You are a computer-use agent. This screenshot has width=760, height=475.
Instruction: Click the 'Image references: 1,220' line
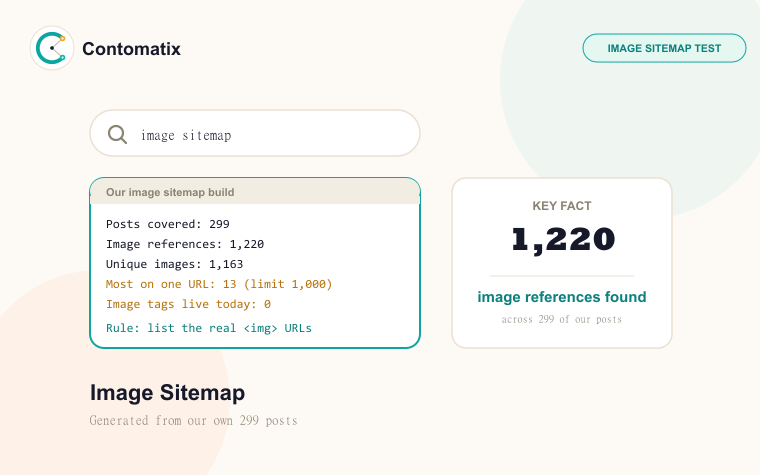185,244
